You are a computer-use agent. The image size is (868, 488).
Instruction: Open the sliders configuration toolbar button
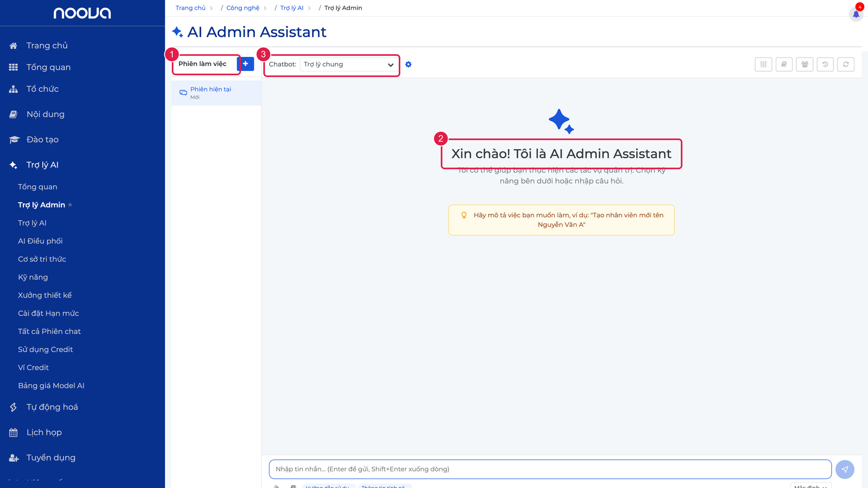pos(763,64)
